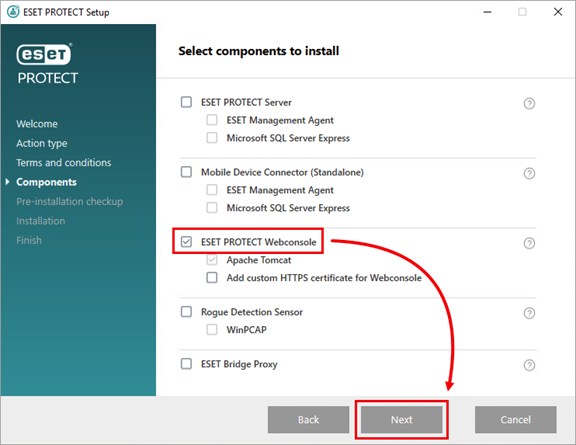Open help for ESET PROTECT Server component
The height and width of the screenshot is (445, 576).
(x=529, y=104)
